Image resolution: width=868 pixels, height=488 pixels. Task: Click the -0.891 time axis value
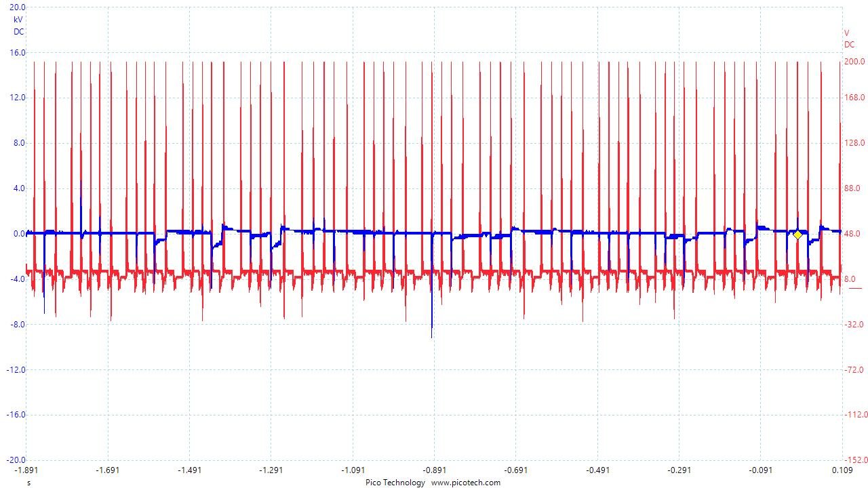[x=434, y=470]
